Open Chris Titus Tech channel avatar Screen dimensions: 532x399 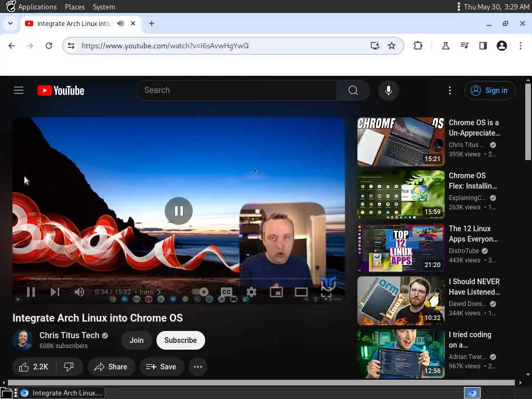23,340
